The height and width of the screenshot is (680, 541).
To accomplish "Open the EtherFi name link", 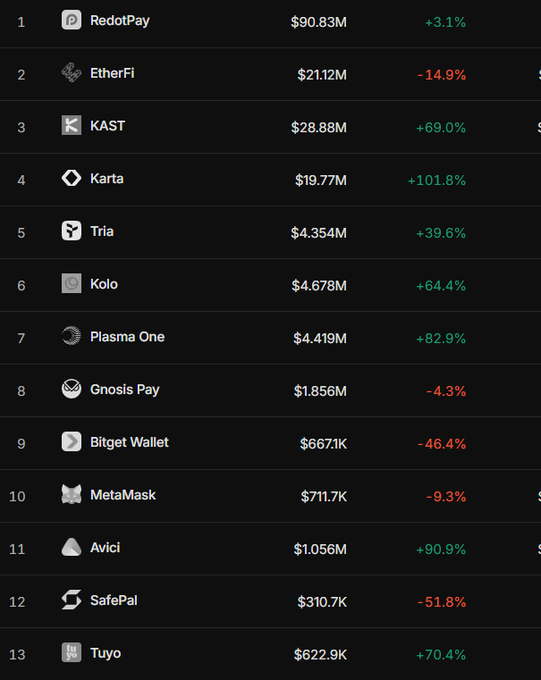I will (x=112, y=73).
